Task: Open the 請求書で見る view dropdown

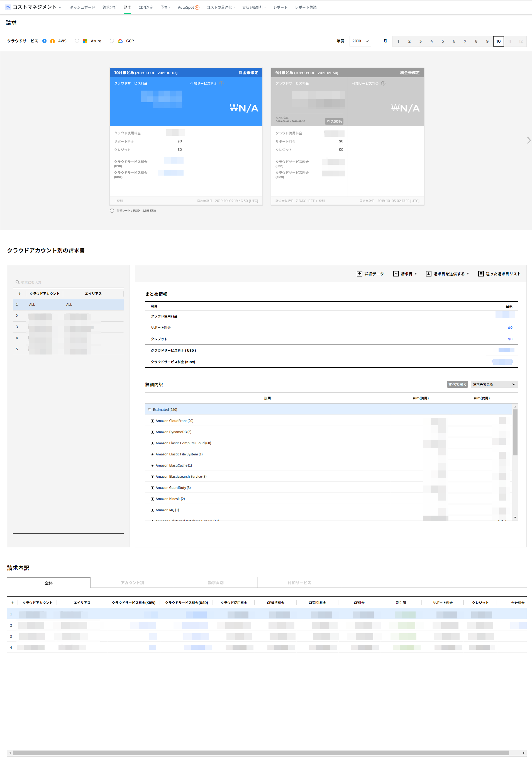Action: [x=494, y=384]
